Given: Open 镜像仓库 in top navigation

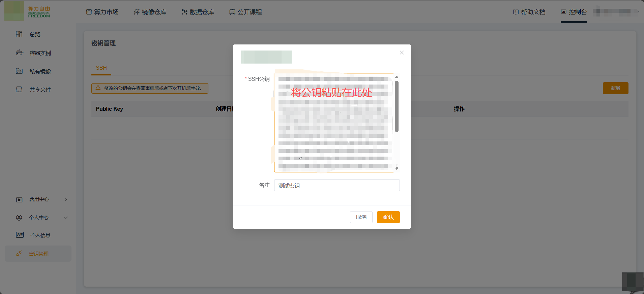Looking at the screenshot, I should pyautogui.click(x=150, y=12).
